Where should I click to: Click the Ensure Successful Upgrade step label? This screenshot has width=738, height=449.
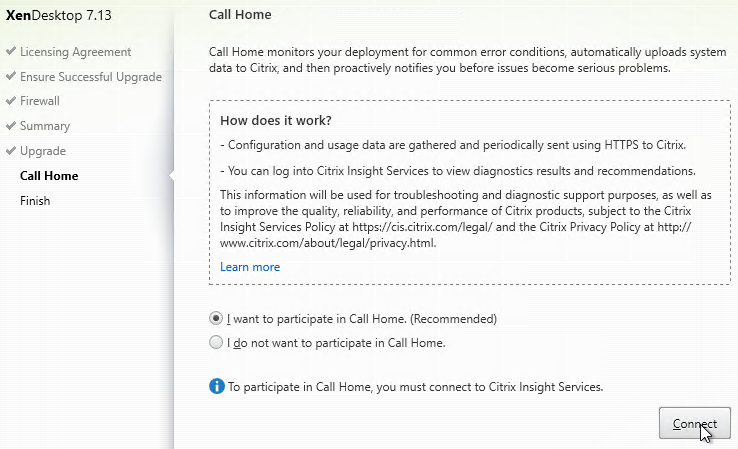[91, 77]
